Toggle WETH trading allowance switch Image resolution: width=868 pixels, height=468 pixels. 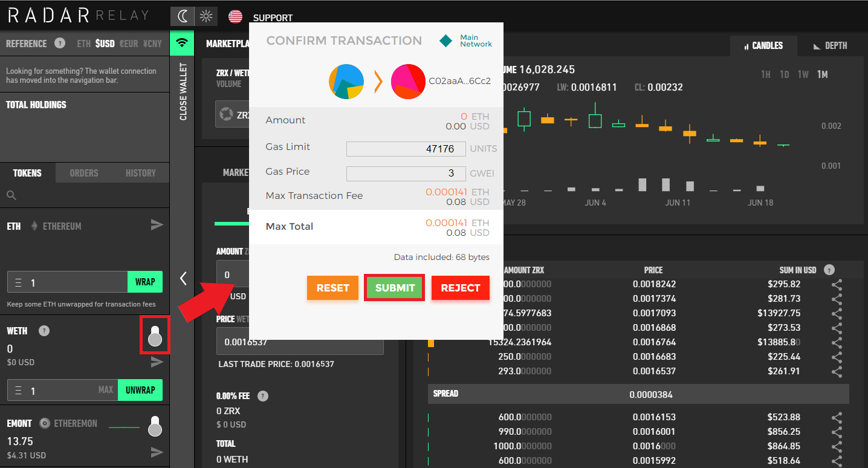(x=155, y=336)
